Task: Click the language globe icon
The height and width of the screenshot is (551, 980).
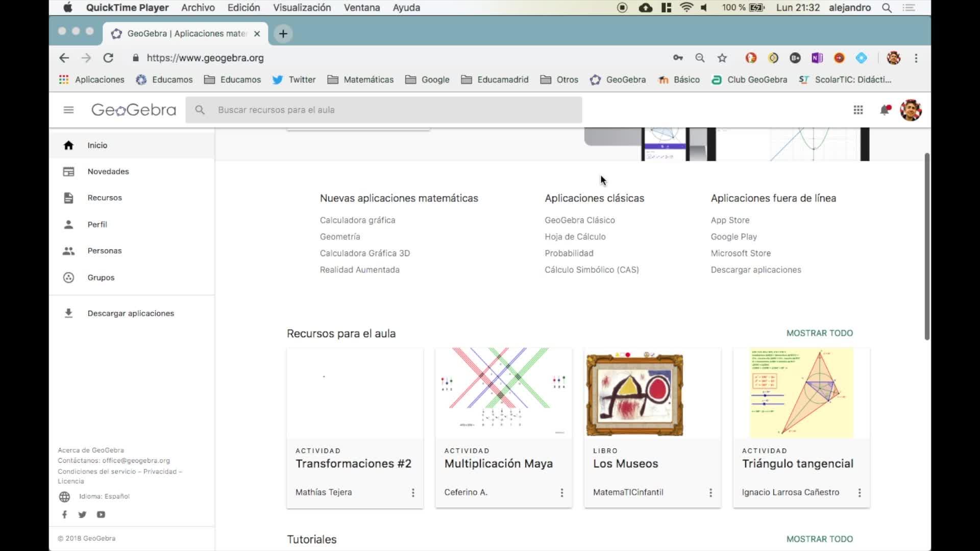Action: coord(64,496)
